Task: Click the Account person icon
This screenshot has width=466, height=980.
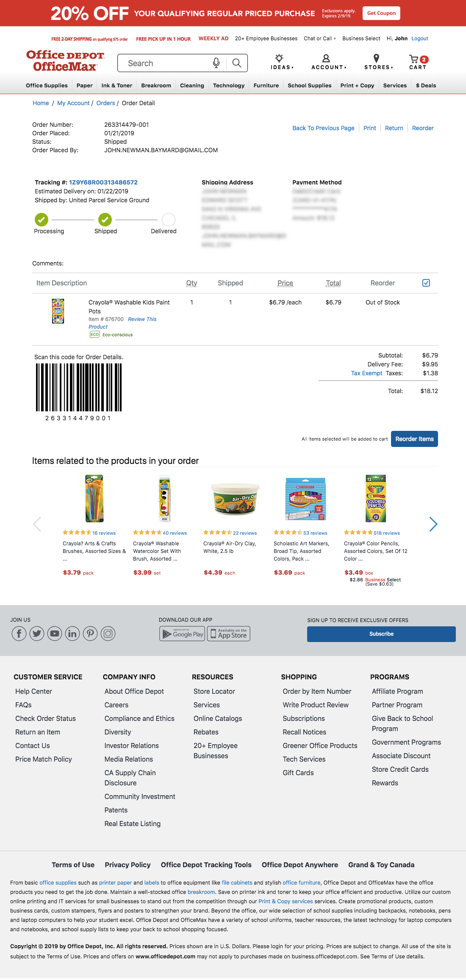Action: point(325,59)
